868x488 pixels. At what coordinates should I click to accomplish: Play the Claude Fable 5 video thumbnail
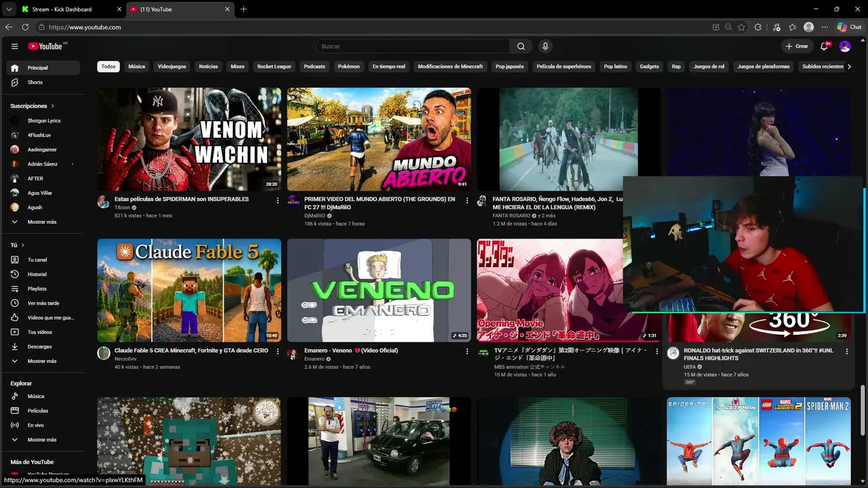tap(189, 290)
